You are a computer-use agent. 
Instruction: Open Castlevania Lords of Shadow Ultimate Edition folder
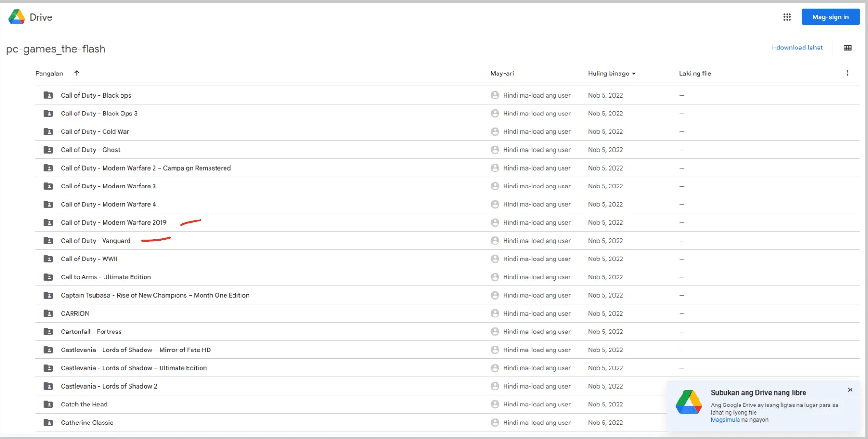[x=134, y=368]
